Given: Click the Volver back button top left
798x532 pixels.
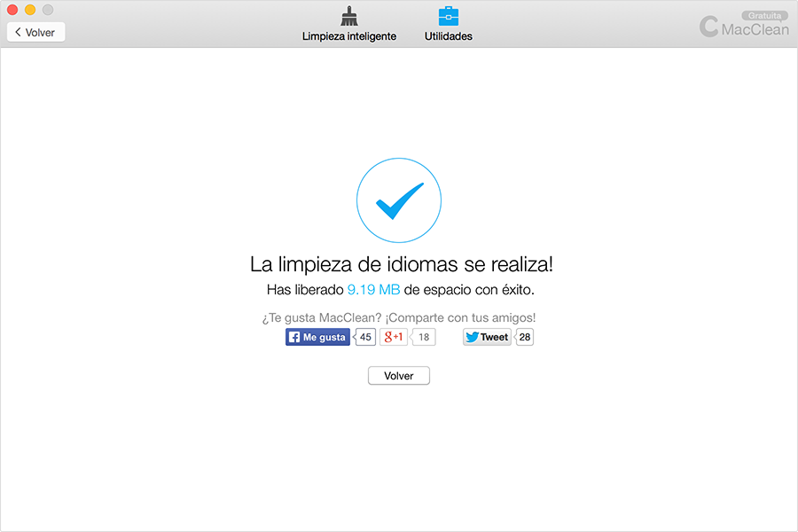Looking at the screenshot, I should click(x=35, y=31).
